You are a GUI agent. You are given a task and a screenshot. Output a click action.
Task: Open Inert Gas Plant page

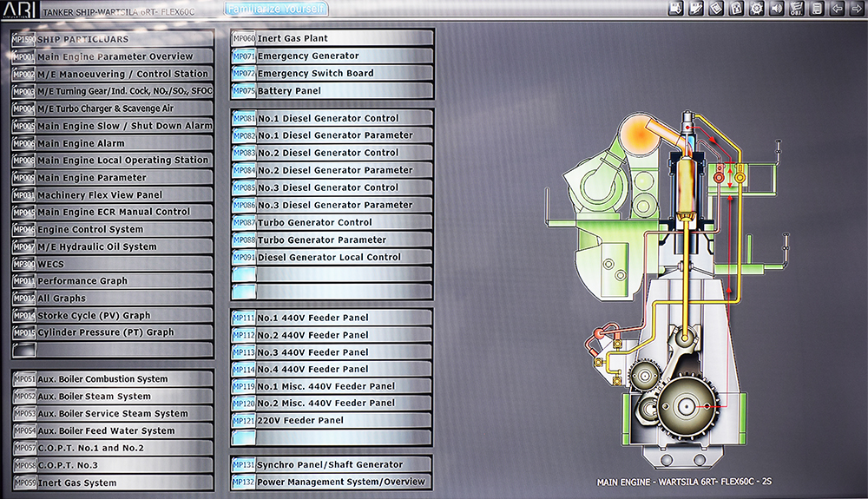coord(332,38)
